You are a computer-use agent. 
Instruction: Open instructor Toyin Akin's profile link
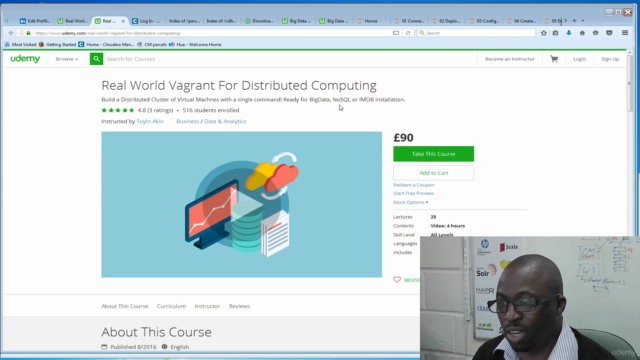click(150, 121)
